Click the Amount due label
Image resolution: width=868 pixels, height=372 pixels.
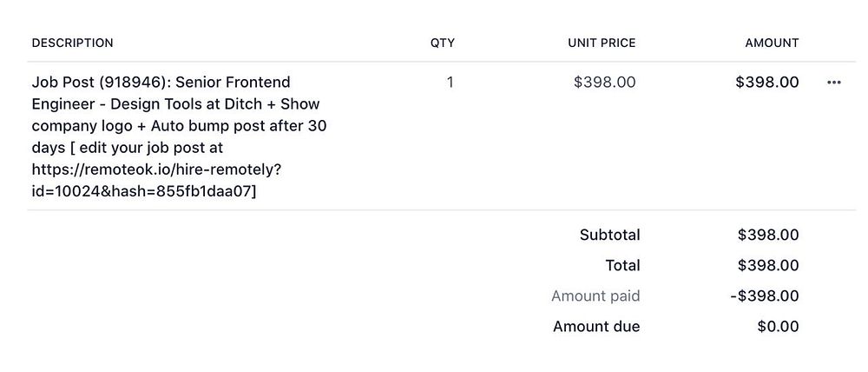(596, 327)
